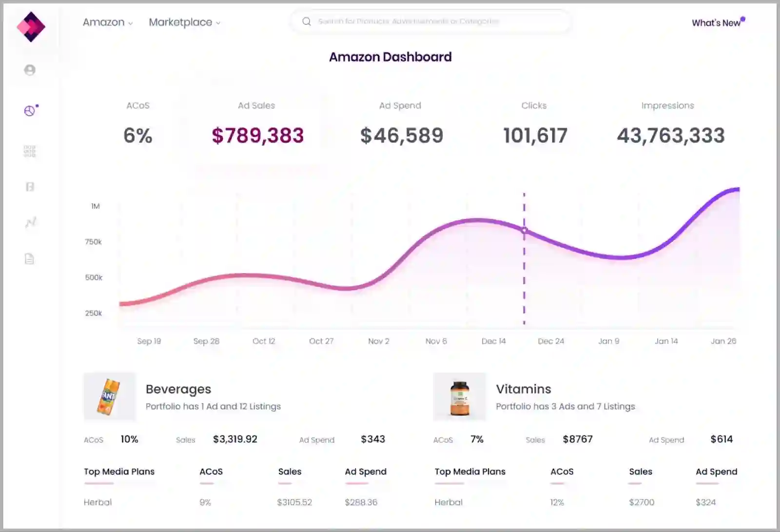Select the pie chart dashboard icon in sidebar
The width and height of the screenshot is (780, 532).
[29, 111]
